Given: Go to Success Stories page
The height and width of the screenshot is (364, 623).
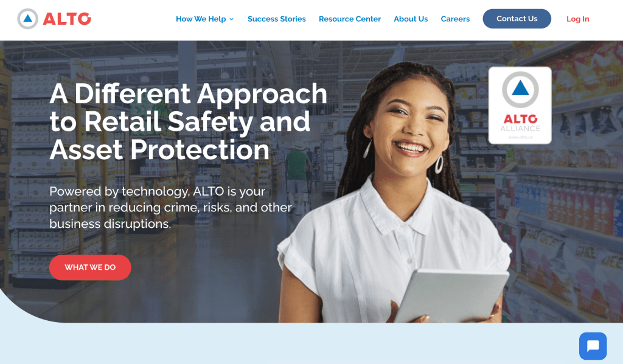Looking at the screenshot, I should pos(277,19).
